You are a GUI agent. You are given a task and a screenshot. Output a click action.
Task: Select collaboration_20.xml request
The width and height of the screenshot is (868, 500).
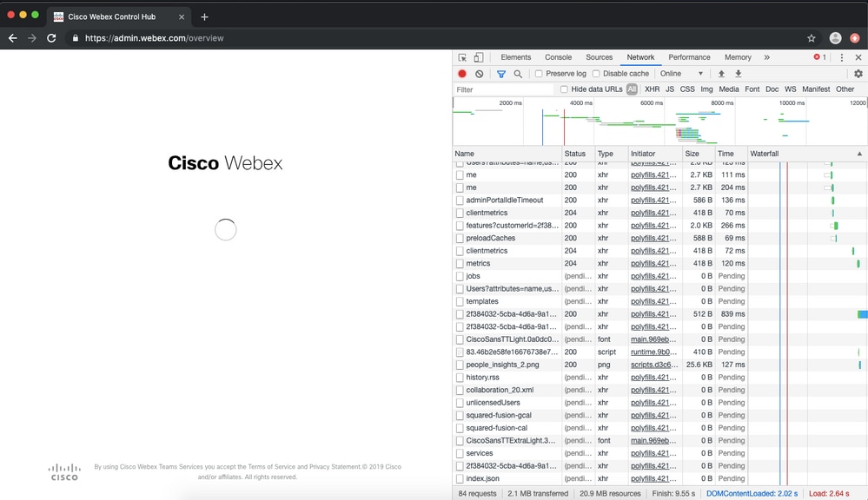click(x=500, y=390)
